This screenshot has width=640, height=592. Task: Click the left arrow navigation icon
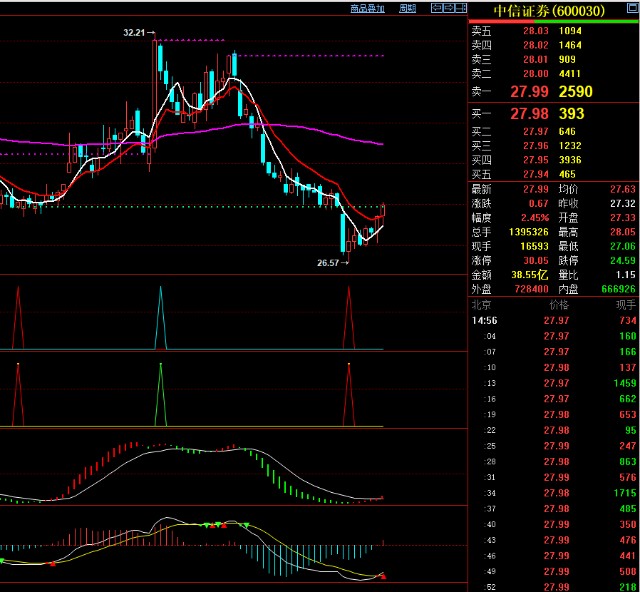435,8
